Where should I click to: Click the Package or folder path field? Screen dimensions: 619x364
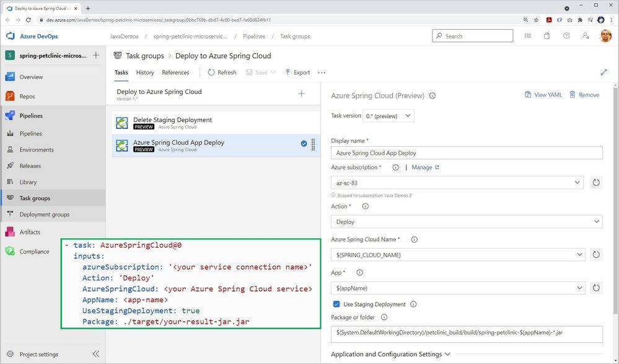467,334
